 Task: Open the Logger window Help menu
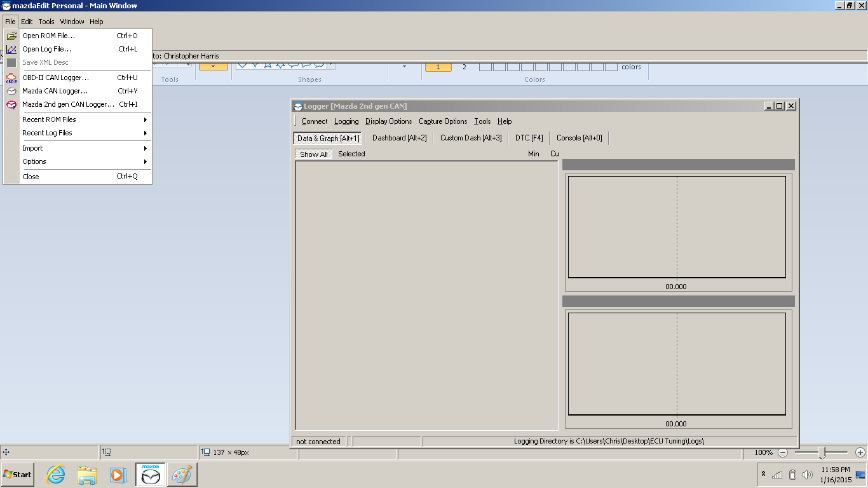tap(505, 121)
